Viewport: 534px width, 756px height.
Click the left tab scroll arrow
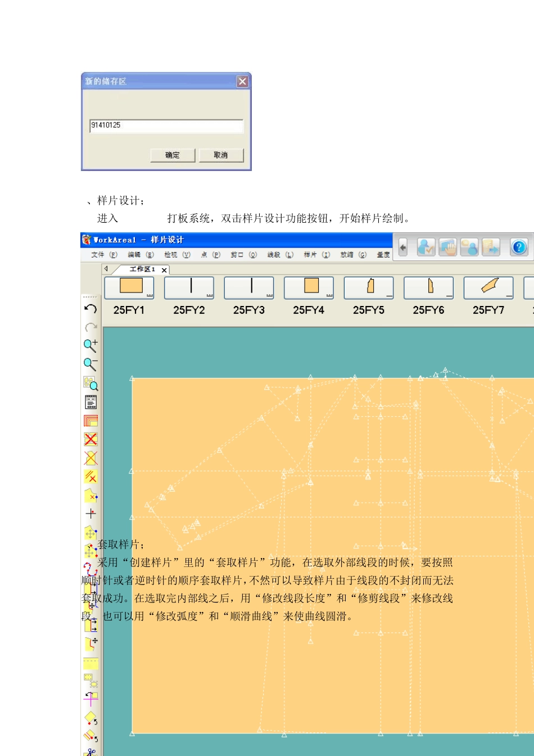pos(106,269)
